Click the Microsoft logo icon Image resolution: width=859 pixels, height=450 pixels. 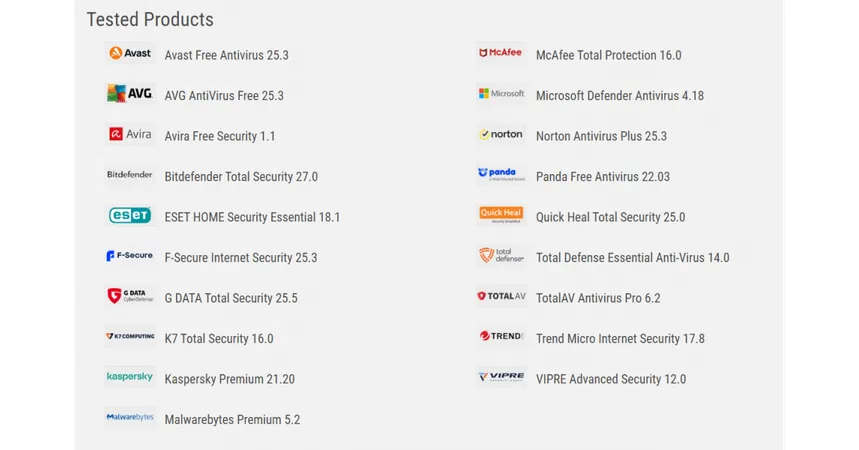[x=501, y=94]
